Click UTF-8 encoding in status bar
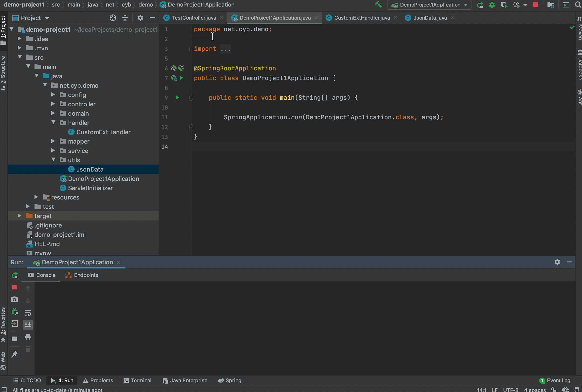The height and width of the screenshot is (392, 582). tap(510, 389)
